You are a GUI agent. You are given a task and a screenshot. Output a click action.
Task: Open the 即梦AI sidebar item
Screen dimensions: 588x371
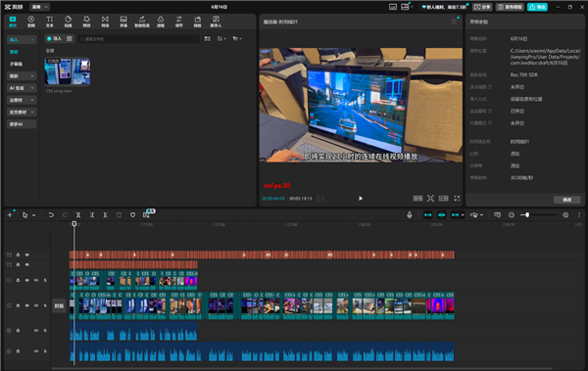22,124
